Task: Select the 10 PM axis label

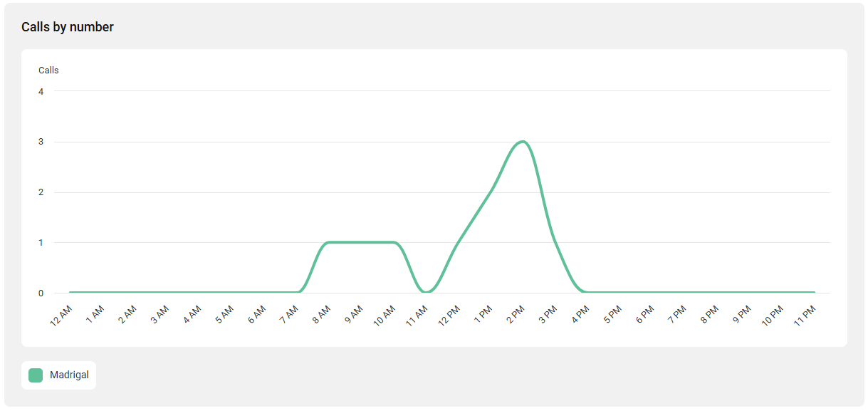Action: [771, 315]
